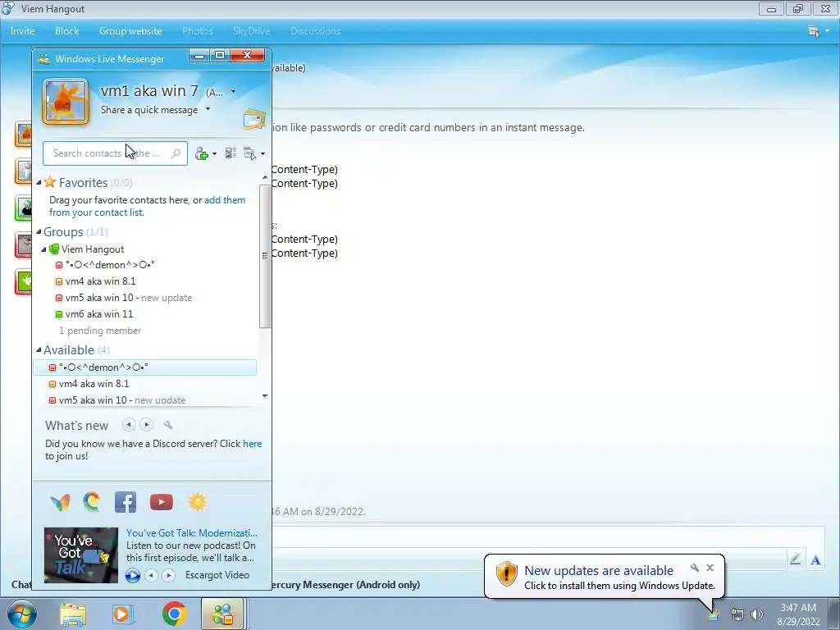Click handwriting pen icon in chat window

pyautogui.click(x=795, y=559)
